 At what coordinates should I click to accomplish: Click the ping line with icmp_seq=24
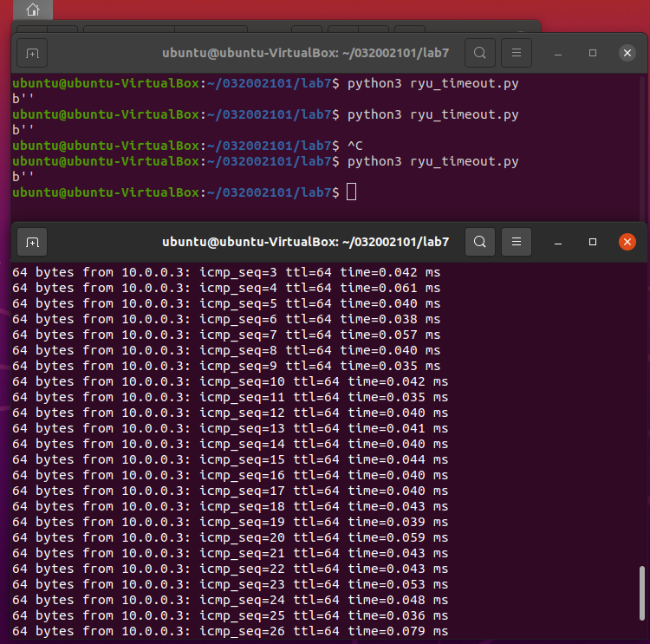point(230,600)
